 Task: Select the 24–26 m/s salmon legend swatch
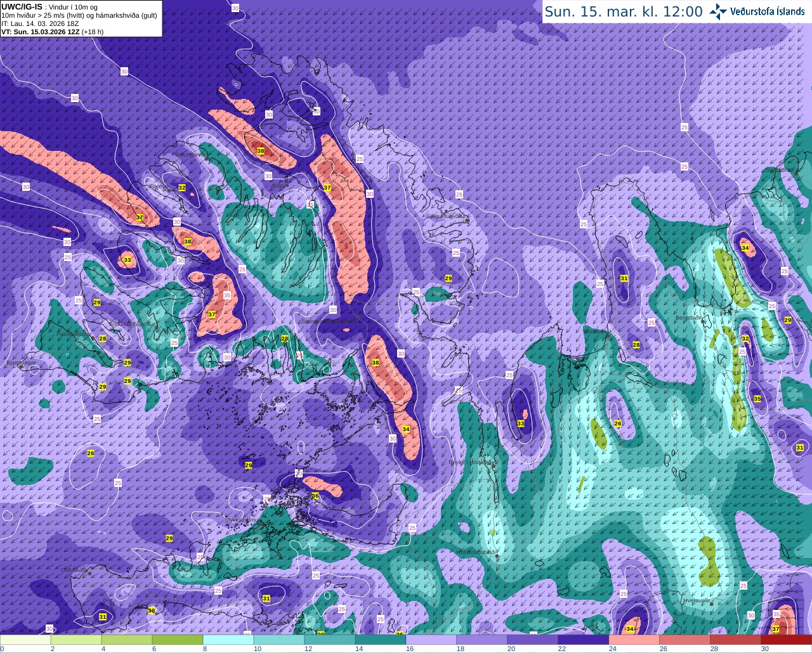[634, 640]
